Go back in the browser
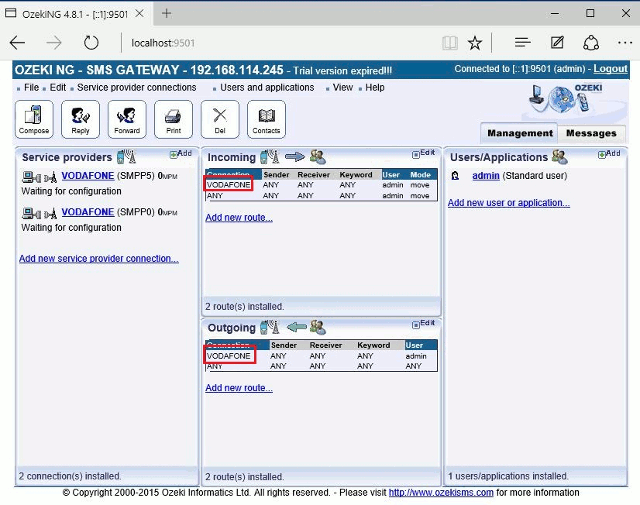This screenshot has height=505, width=640. tap(18, 43)
